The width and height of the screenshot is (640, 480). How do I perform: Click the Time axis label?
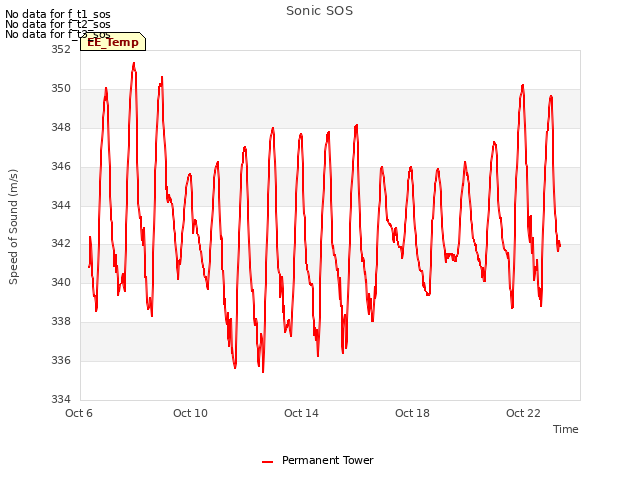tap(565, 429)
